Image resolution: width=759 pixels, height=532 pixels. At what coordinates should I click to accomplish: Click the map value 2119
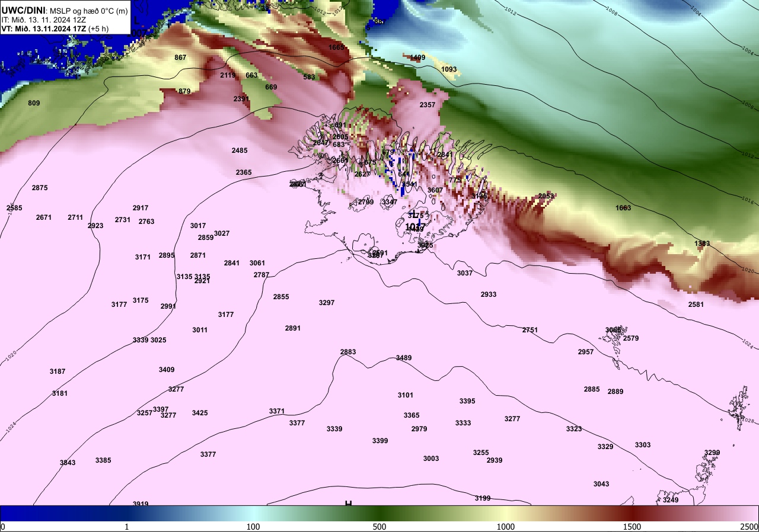click(228, 75)
